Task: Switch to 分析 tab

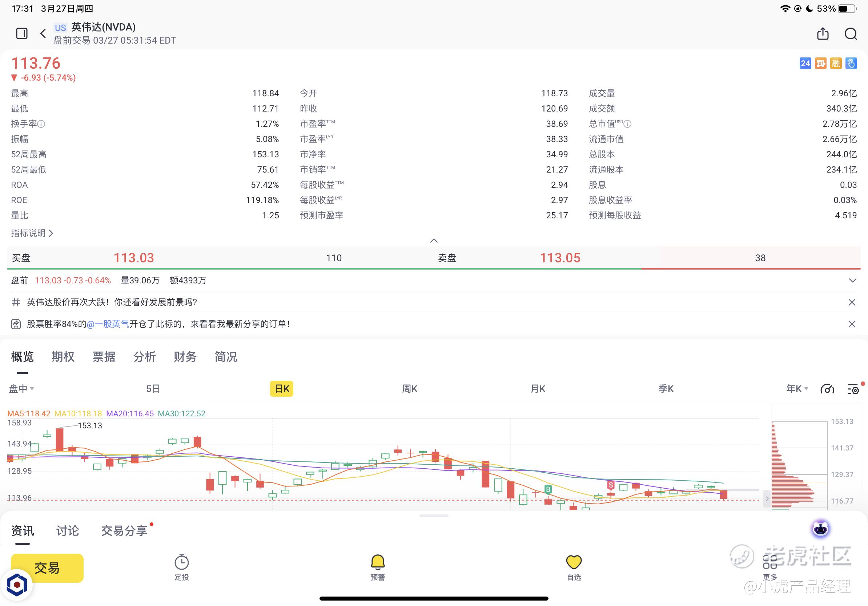Action: 144,357
